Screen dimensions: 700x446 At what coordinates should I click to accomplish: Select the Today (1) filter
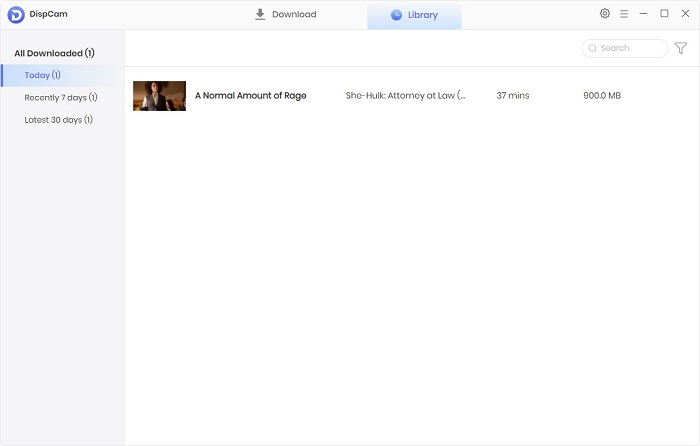(x=43, y=75)
